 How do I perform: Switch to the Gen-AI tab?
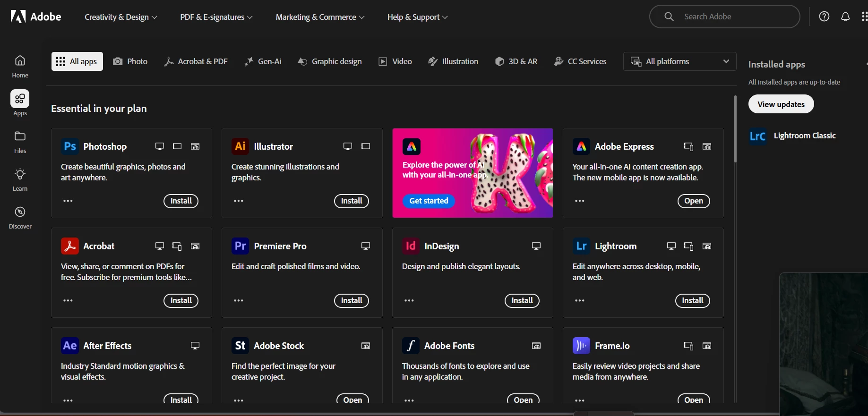coord(263,61)
